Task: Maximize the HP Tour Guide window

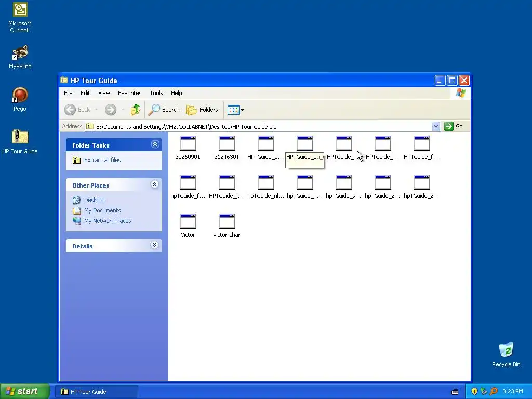Action: (x=452, y=81)
